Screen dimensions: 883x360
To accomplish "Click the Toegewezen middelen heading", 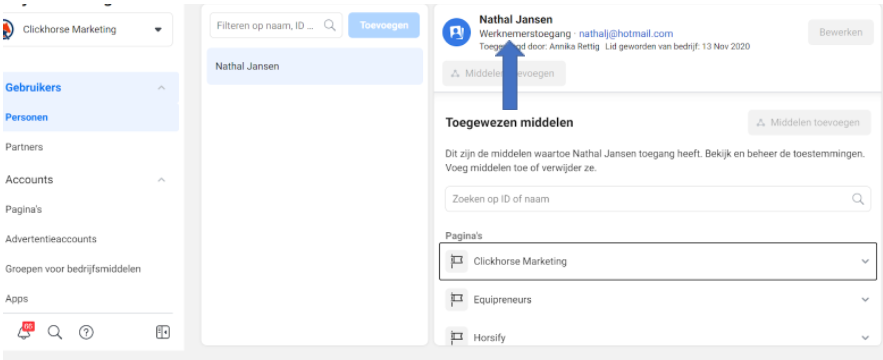I will 509,122.
